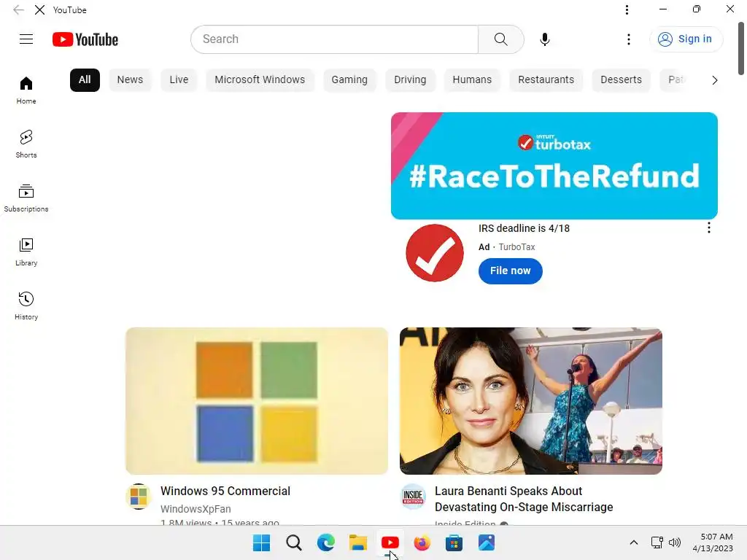
Task: Start voice search with microphone
Action: click(x=545, y=39)
